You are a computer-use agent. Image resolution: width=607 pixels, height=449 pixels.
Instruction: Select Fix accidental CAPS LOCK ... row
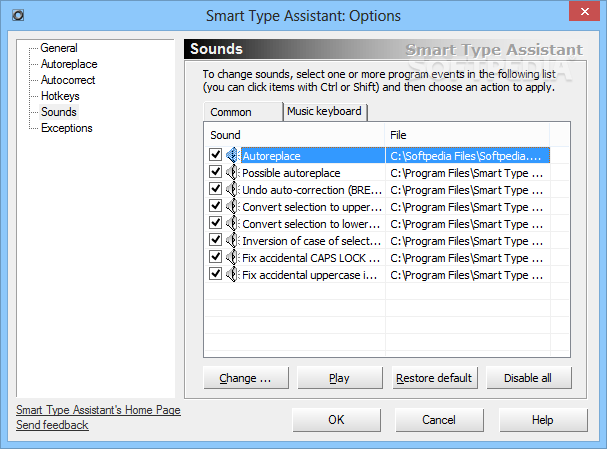coord(311,258)
